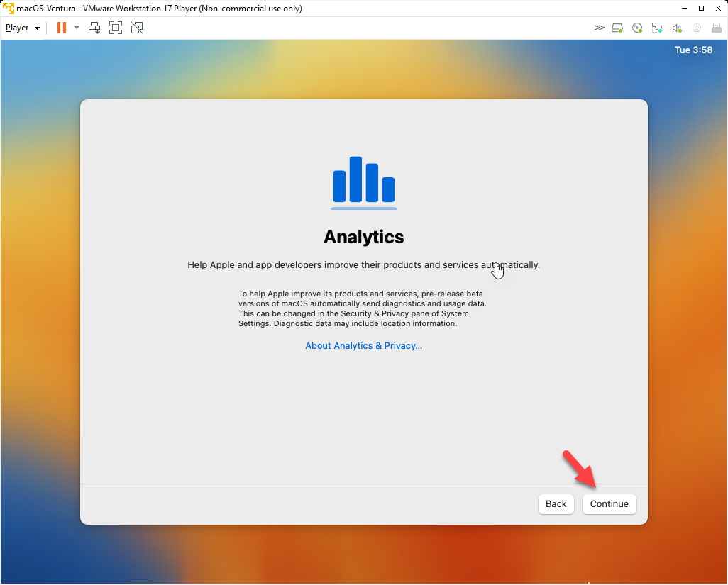
Task: Click the clock showing Tue 3:58
Action: 693,50
